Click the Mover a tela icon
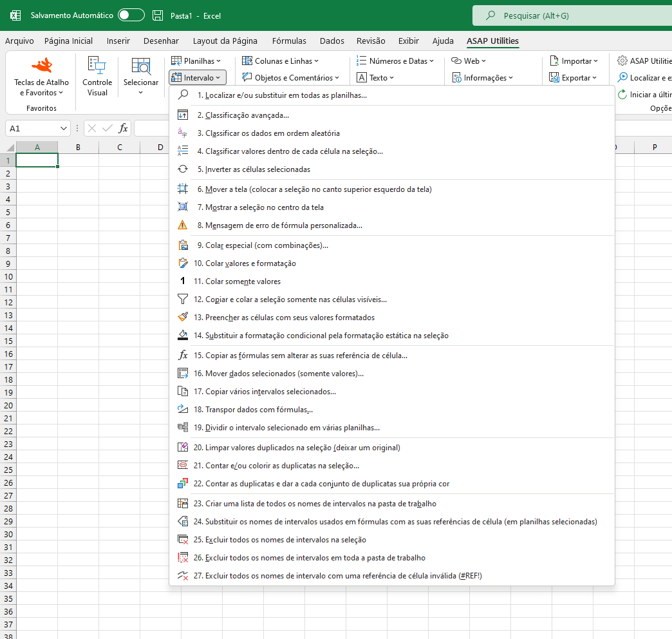Screen dimensions: 672x639 pos(183,189)
